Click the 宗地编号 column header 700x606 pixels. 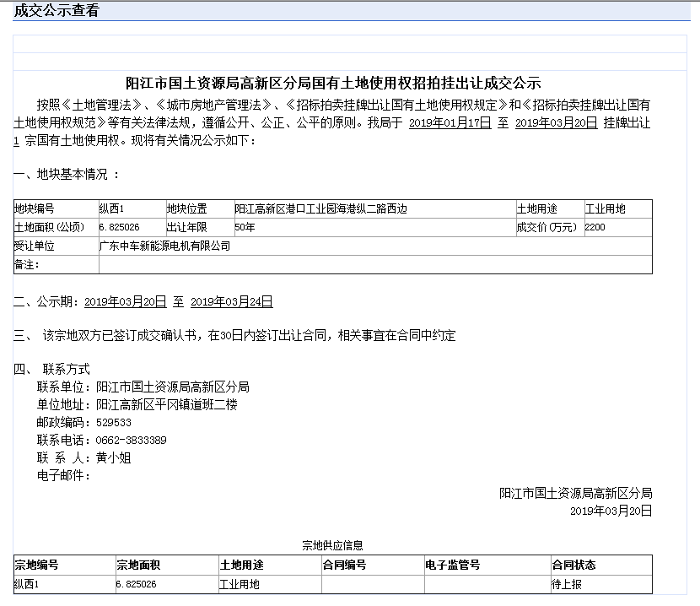[64, 565]
